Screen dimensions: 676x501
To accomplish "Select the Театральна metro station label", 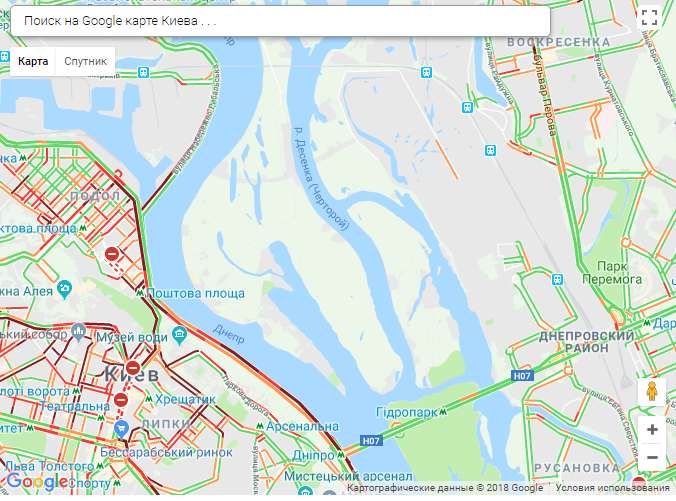I will 75,406.
